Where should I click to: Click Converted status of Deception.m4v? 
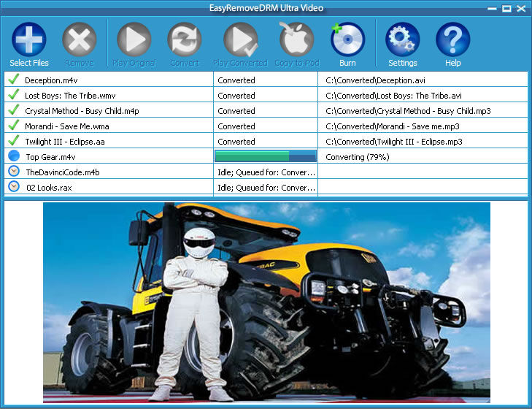click(236, 80)
